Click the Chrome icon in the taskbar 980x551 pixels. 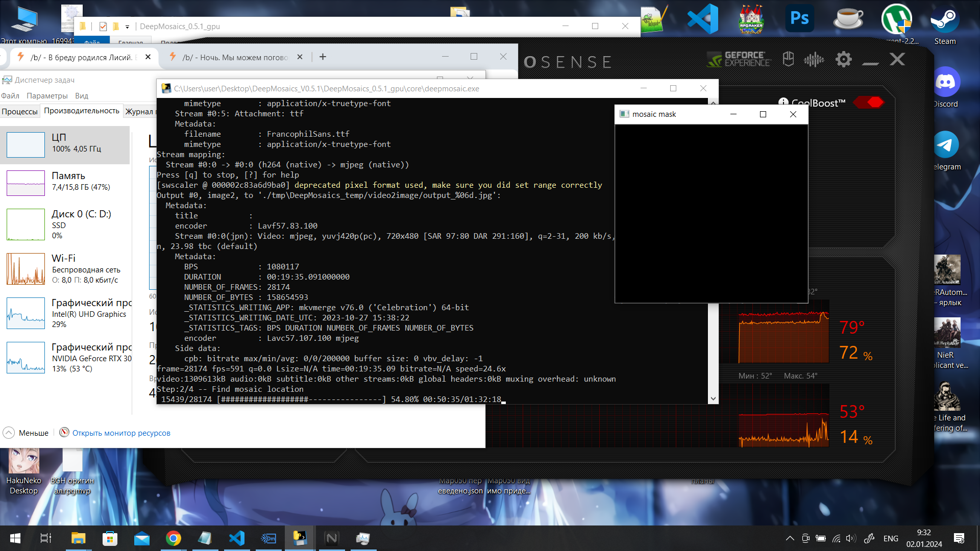(x=173, y=538)
